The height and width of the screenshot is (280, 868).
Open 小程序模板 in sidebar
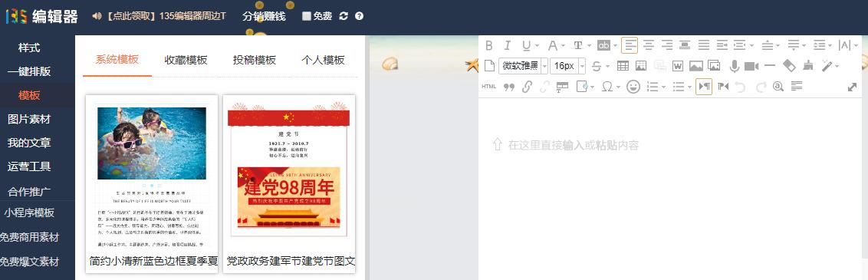coord(29,213)
